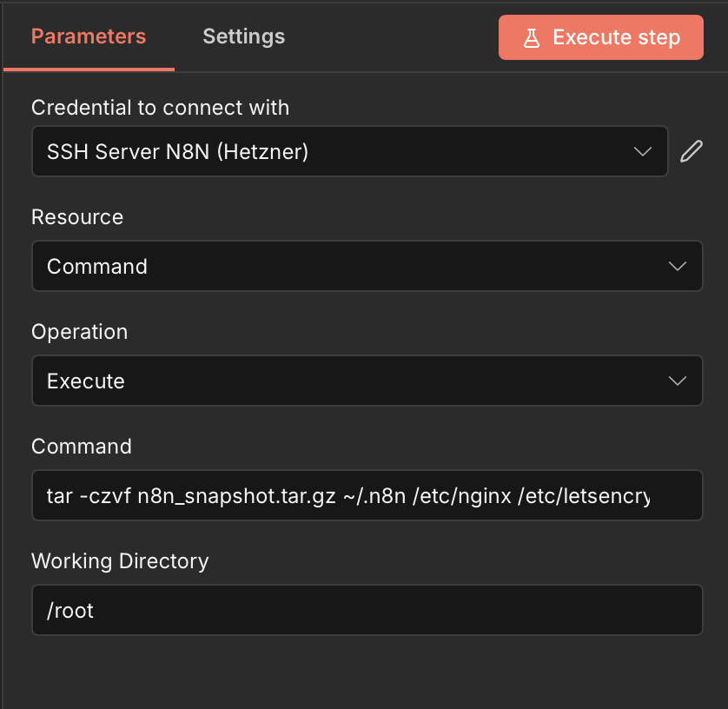This screenshot has height=709, width=728.
Task: Click the pencil icon to edit credential
Action: tap(691, 151)
